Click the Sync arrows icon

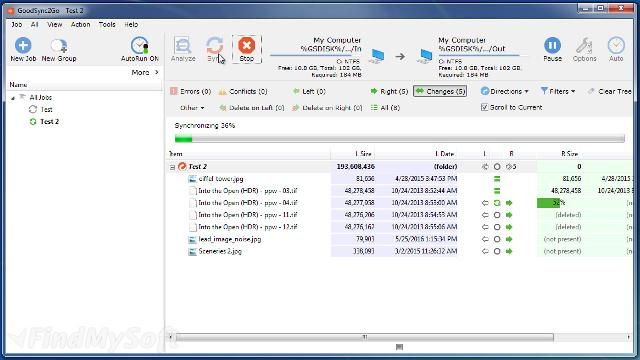pos(215,45)
